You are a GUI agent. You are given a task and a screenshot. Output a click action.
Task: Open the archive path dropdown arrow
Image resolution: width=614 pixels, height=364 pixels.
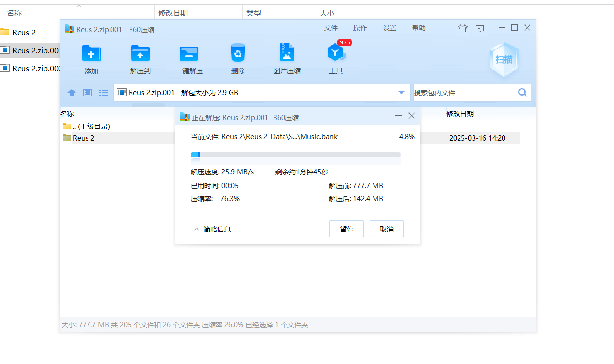tap(401, 92)
